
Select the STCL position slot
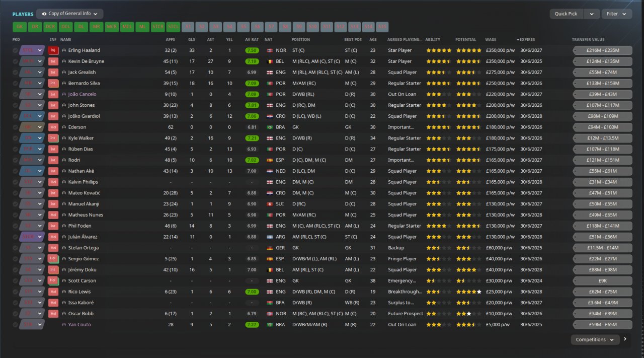tap(173, 27)
